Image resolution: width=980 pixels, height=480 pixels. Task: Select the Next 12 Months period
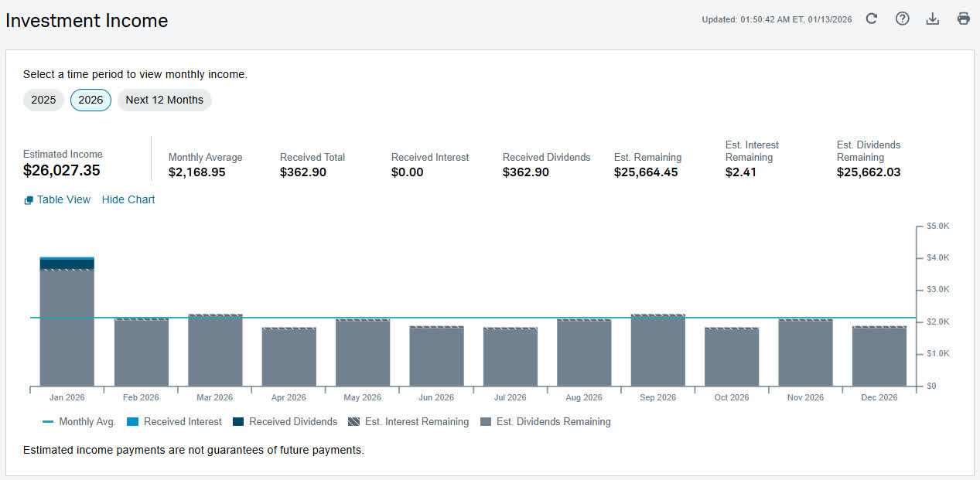164,100
